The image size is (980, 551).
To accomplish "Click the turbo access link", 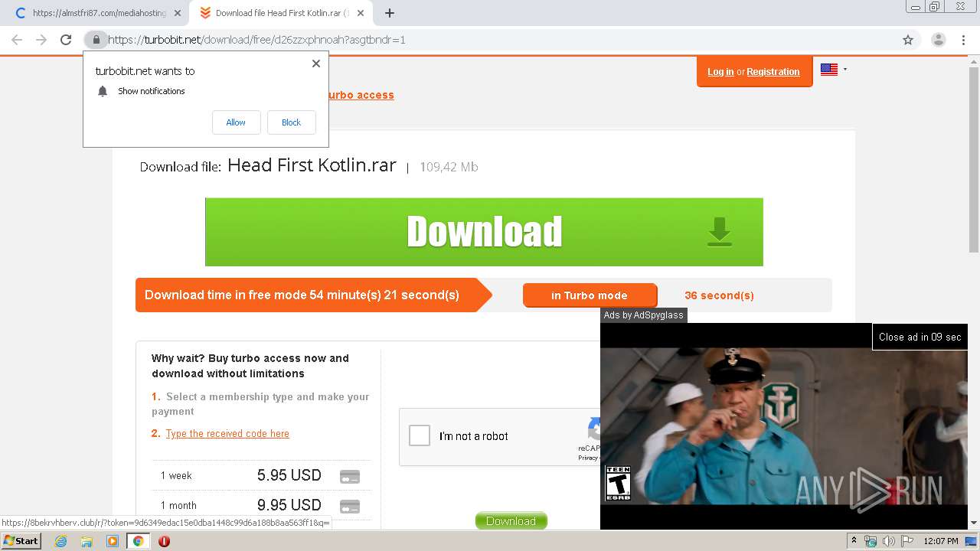I will [361, 95].
